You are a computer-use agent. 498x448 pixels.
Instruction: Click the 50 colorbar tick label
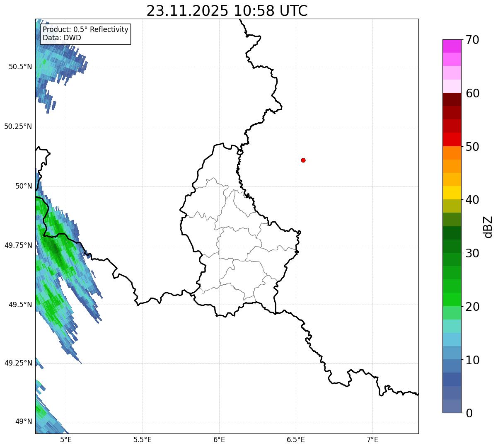[x=472, y=147]
